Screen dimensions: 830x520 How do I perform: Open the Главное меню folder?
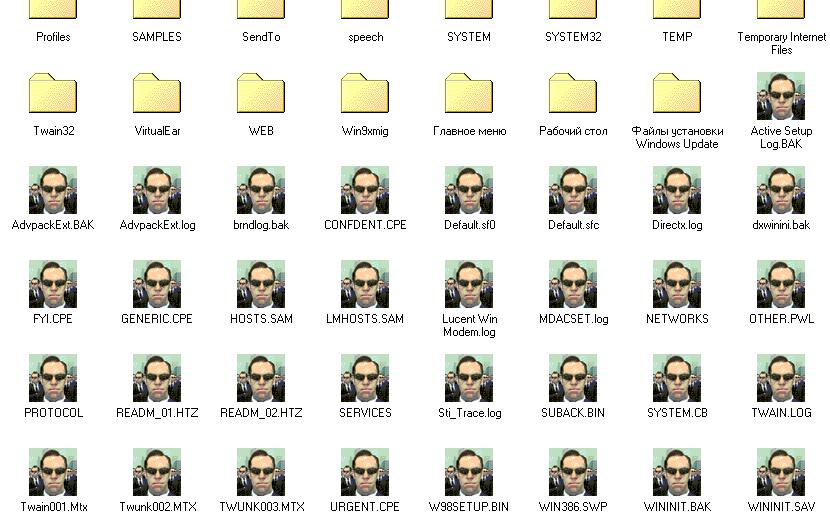coord(469,93)
